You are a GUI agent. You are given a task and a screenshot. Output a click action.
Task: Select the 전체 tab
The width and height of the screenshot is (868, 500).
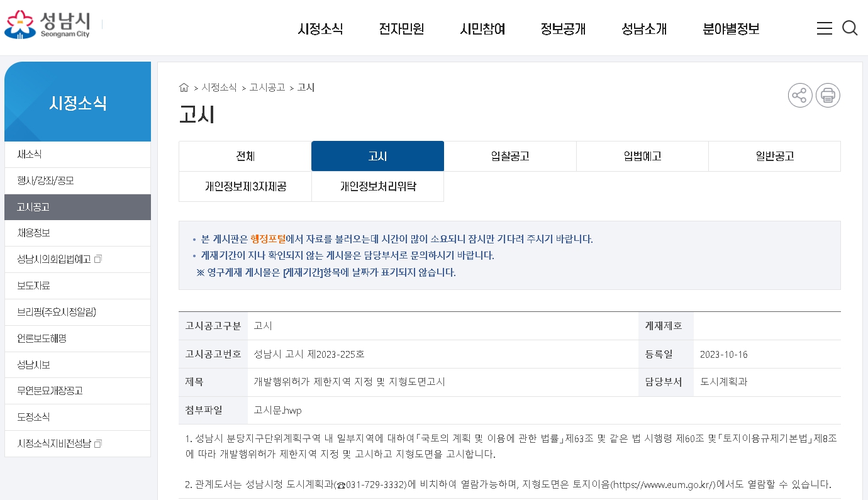245,157
